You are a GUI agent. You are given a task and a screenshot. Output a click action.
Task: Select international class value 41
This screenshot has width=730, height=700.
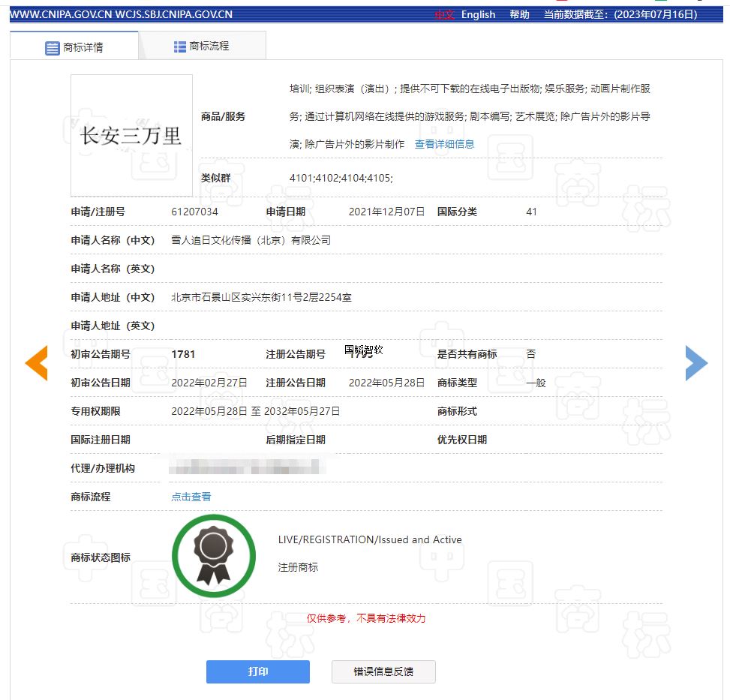coord(531,212)
